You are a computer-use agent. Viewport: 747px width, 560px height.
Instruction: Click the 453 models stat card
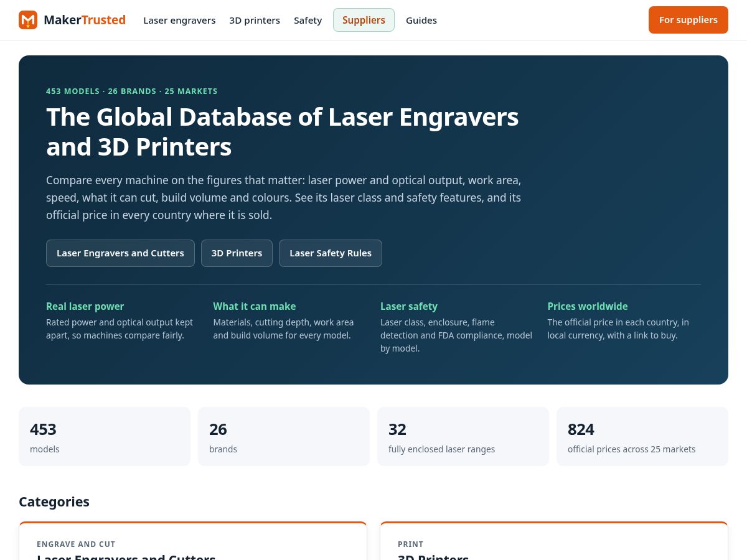(x=105, y=436)
